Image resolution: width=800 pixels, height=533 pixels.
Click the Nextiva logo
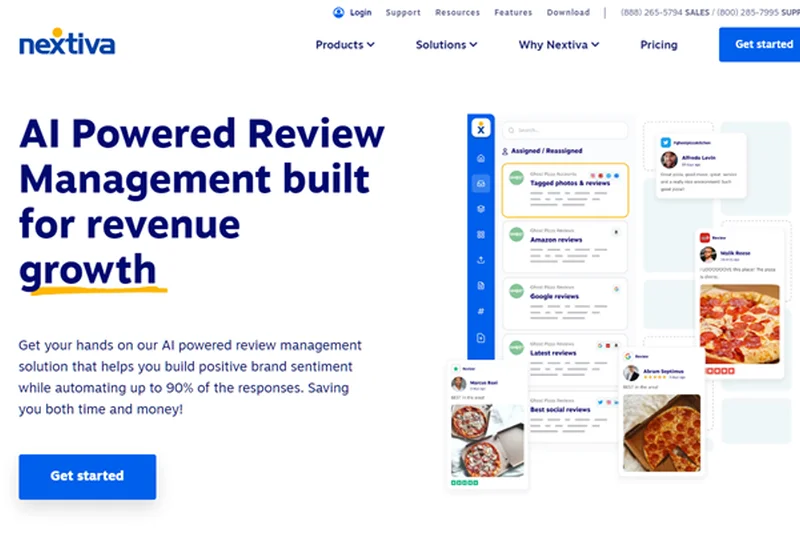(67, 42)
